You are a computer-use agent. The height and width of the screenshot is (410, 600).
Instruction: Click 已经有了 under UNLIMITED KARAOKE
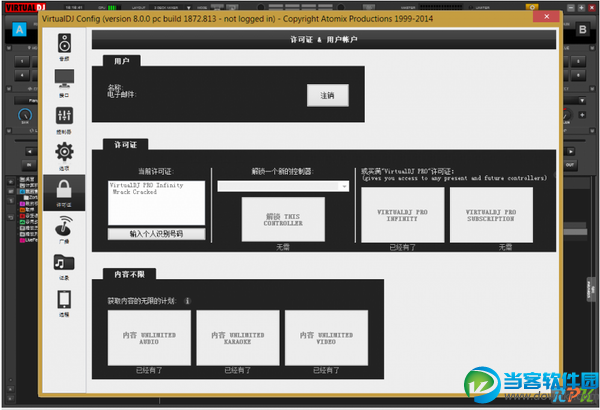[238, 371]
